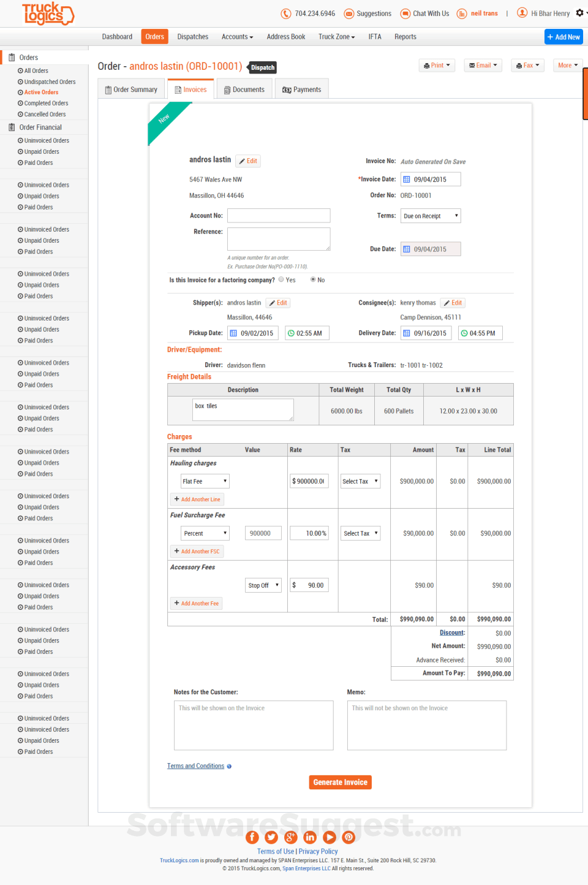Edit the Consignee details
The height and width of the screenshot is (885, 588).
click(x=453, y=303)
